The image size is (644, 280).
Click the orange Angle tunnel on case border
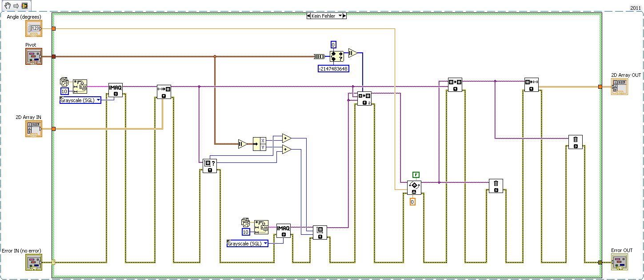point(53,28)
